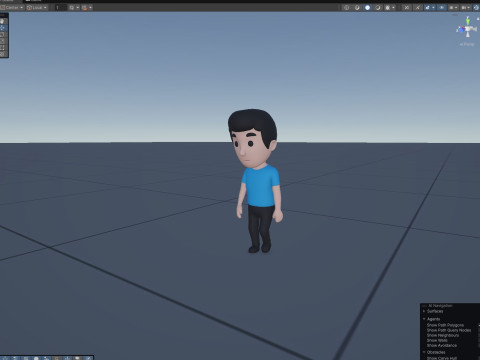
Task: Click the green Y axis on orientation gizmo
Action: coord(468,21)
